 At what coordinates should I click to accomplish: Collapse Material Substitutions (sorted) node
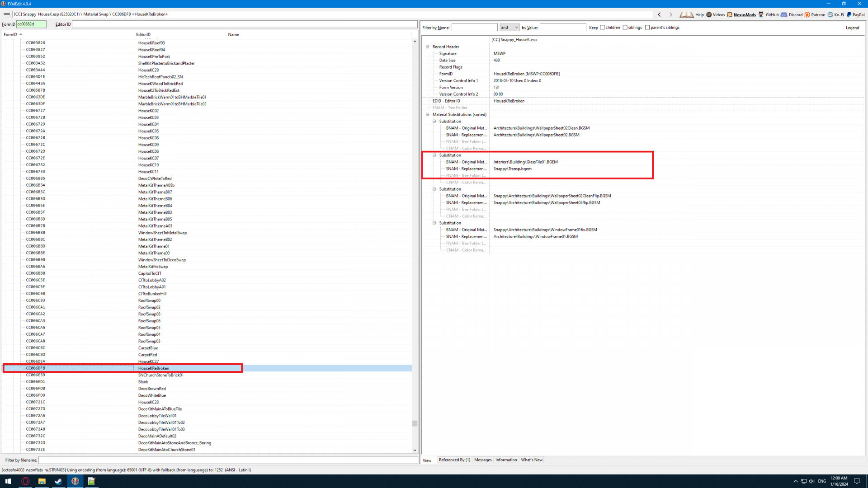pos(428,114)
